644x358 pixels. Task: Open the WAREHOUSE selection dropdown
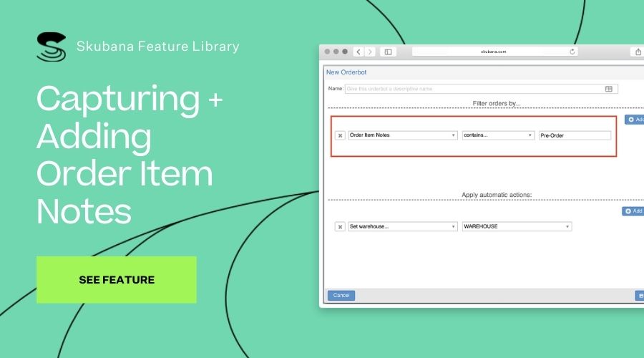pos(517,226)
